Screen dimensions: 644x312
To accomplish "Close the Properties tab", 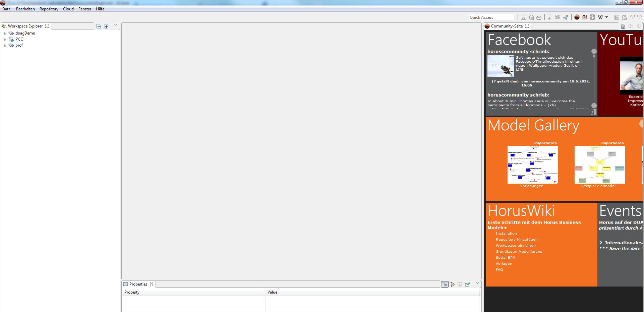I will click(152, 284).
